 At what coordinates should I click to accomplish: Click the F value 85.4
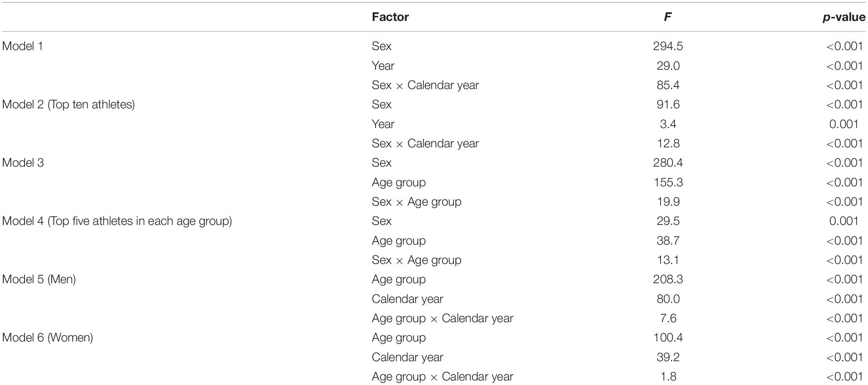click(668, 85)
